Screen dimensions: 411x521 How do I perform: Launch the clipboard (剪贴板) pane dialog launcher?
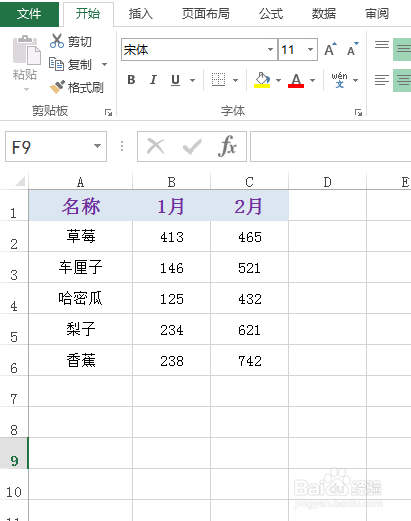click(x=108, y=112)
